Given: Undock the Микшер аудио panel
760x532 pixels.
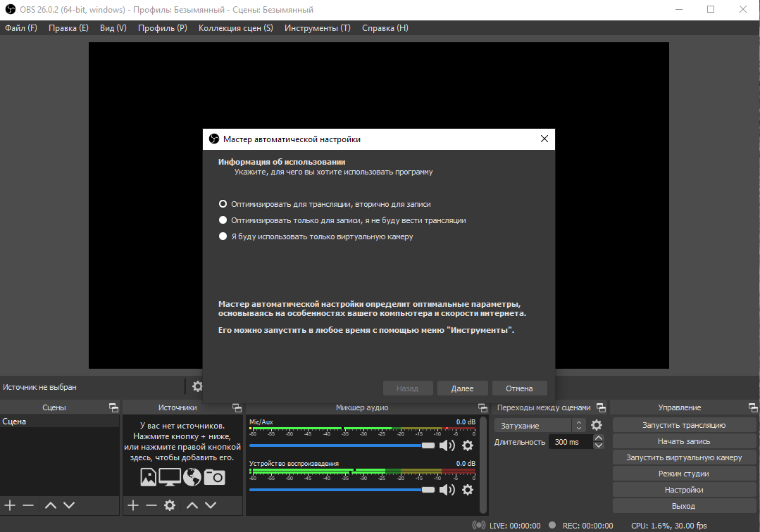Looking at the screenshot, I should [482, 407].
